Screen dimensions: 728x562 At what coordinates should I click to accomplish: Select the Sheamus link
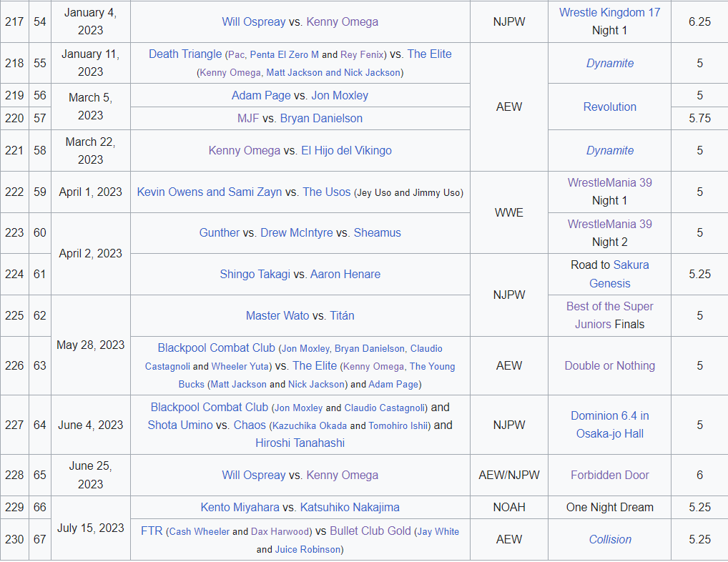[x=377, y=232]
